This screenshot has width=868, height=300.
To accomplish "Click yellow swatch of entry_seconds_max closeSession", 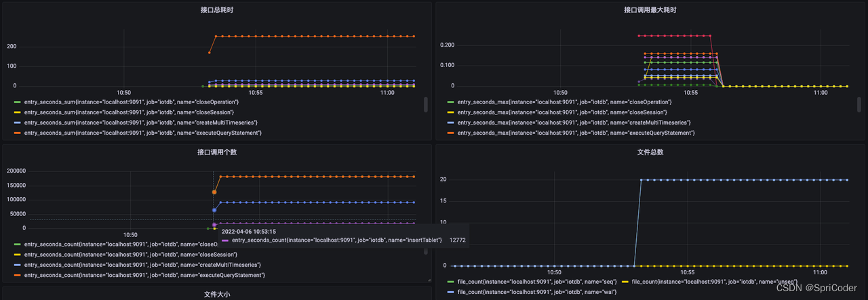I will tap(451, 112).
